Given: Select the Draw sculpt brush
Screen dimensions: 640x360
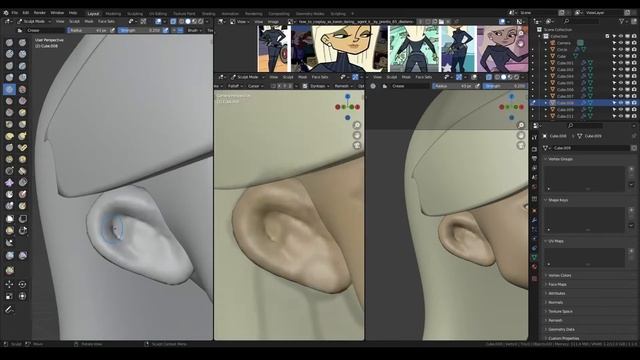Looking at the screenshot, I should [9, 42].
